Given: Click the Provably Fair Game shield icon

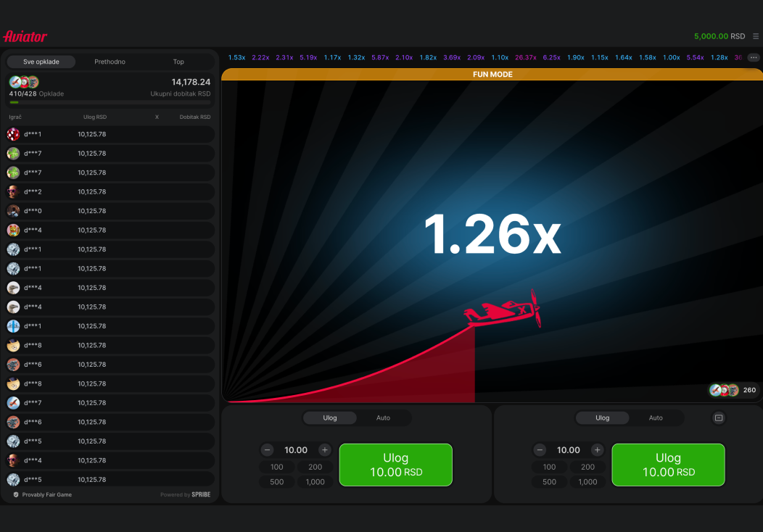Looking at the screenshot, I should [x=15, y=494].
